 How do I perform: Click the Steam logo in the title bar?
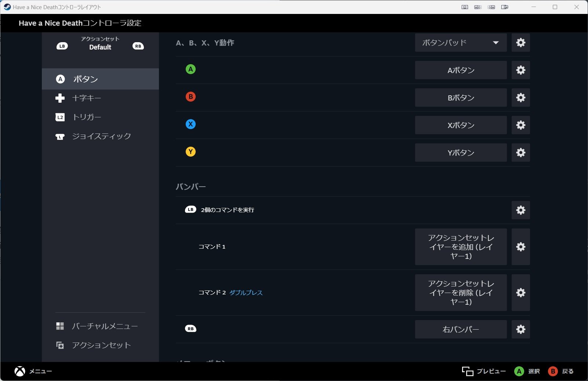click(7, 7)
